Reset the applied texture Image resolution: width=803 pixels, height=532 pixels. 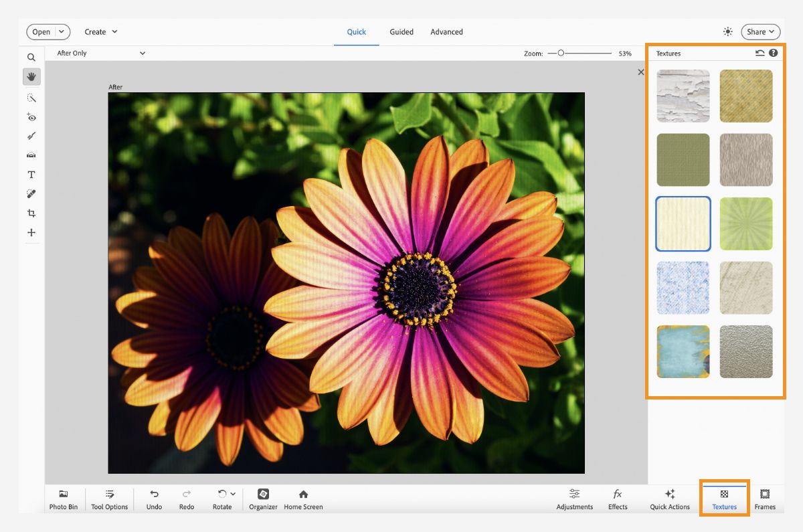(x=760, y=52)
